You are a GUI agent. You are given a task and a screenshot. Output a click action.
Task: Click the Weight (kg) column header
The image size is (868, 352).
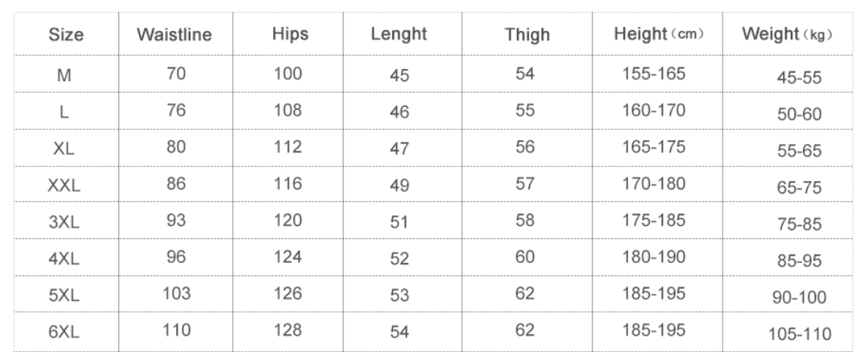point(784,35)
